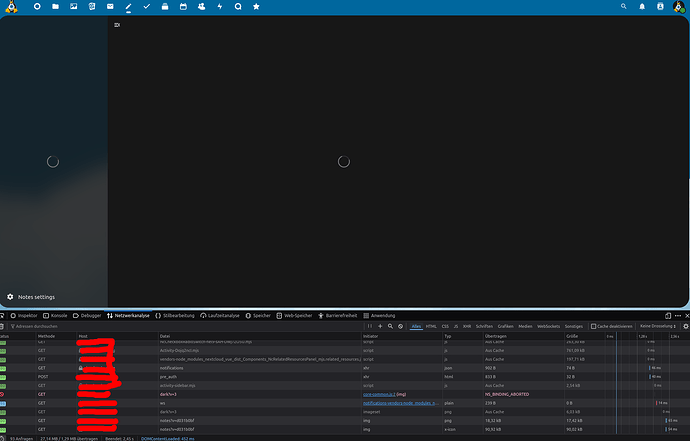
Task: Toggle the notes navigation sidebar icon
Action: click(117, 24)
